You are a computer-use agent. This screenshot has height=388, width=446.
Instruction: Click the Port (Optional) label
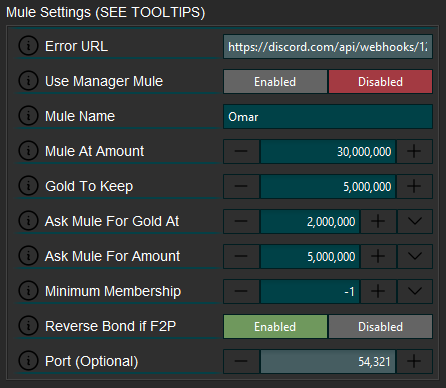tap(92, 361)
